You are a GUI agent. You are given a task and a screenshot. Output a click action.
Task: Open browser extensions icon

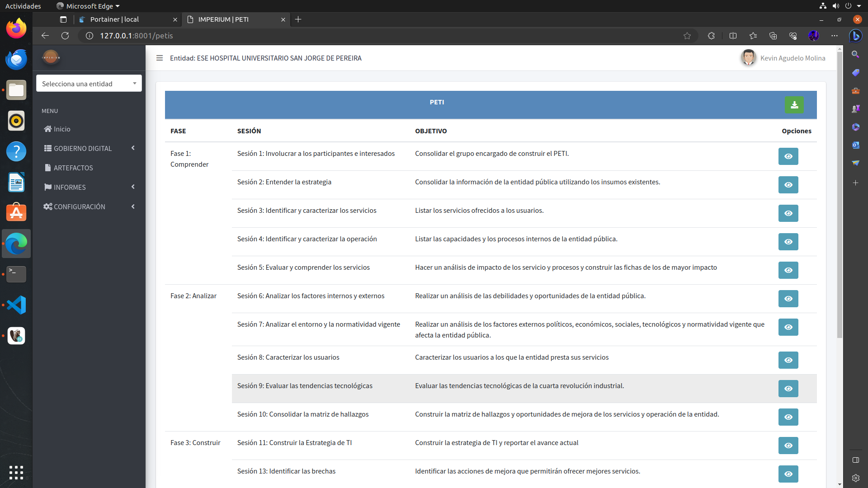tap(711, 36)
